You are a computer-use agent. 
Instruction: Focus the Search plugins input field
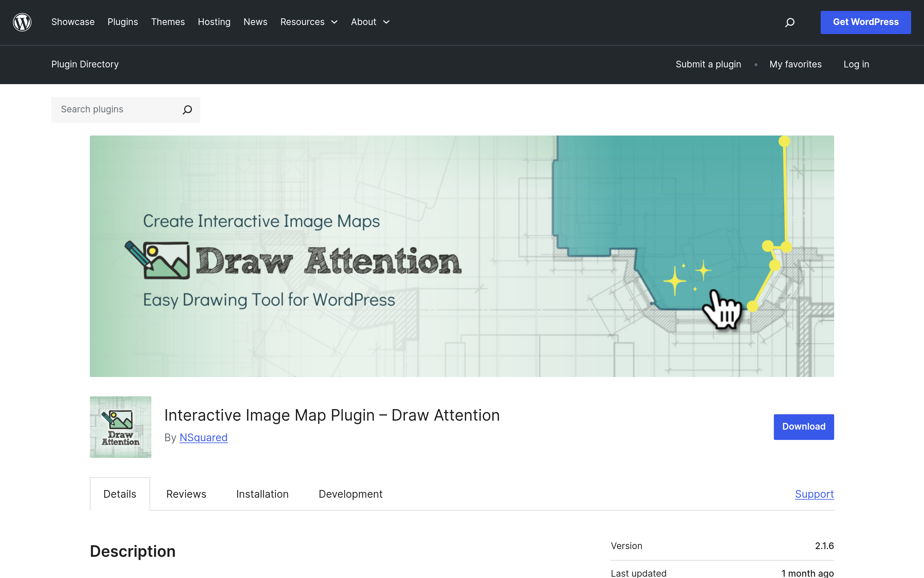coord(126,110)
